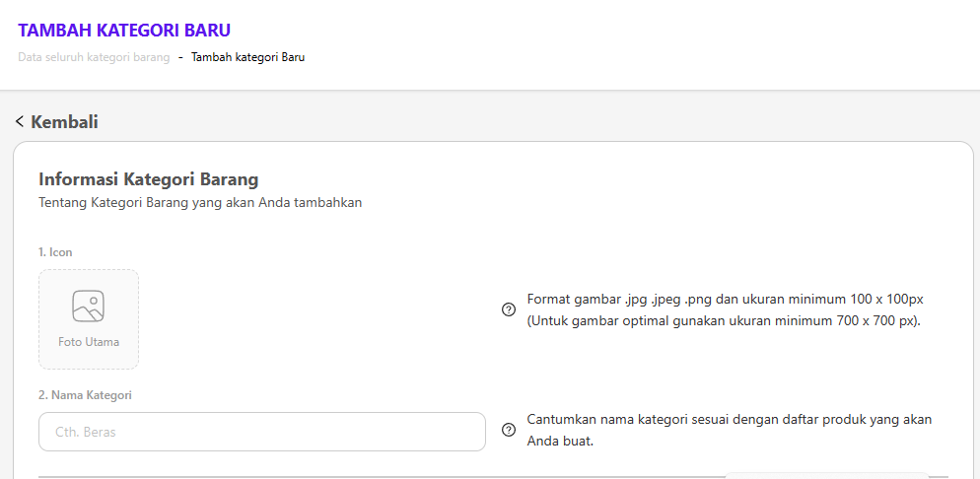Viewport: 980px width, 479px height.
Task: Click help icon beside image format hint
Action: pos(509,309)
